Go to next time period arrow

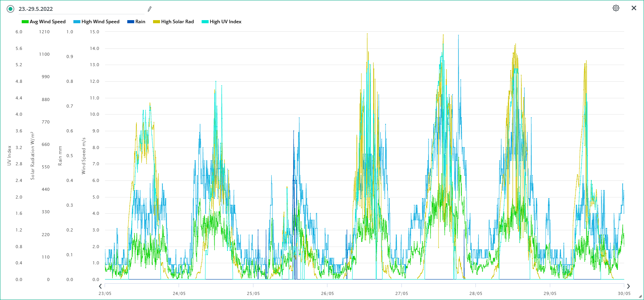629,286
